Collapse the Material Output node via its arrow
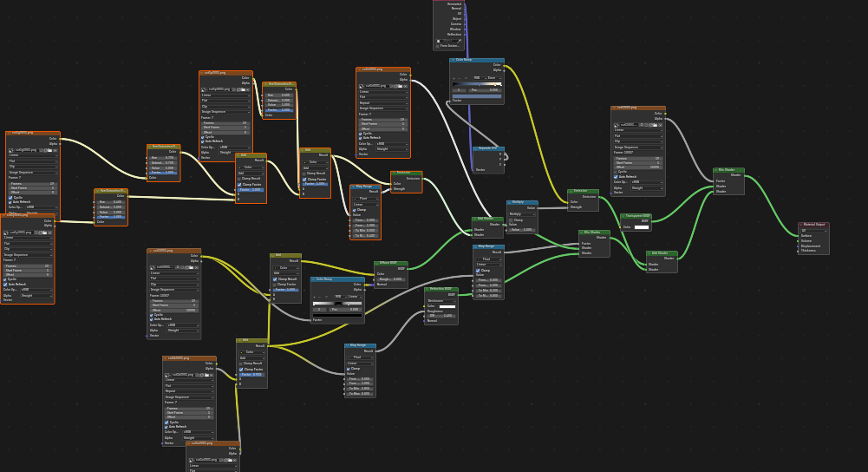The width and height of the screenshot is (868, 472). (801, 225)
